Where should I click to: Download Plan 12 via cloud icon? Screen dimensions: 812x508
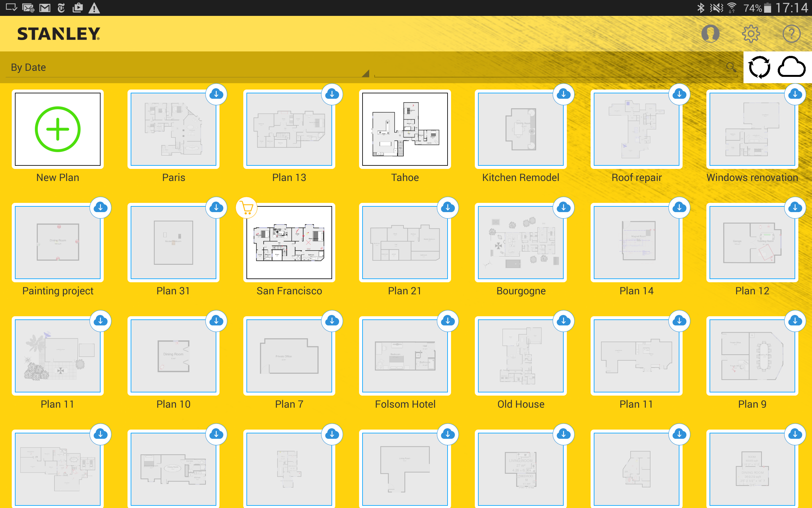795,207
